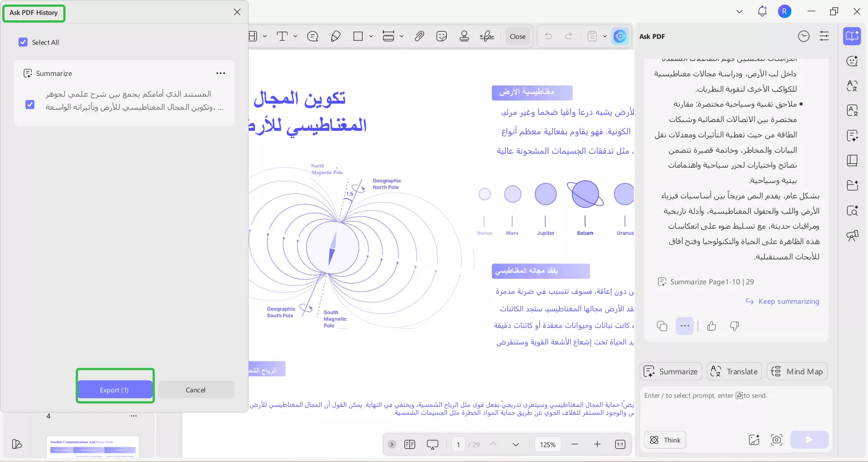Open the Signature tool

(487, 36)
